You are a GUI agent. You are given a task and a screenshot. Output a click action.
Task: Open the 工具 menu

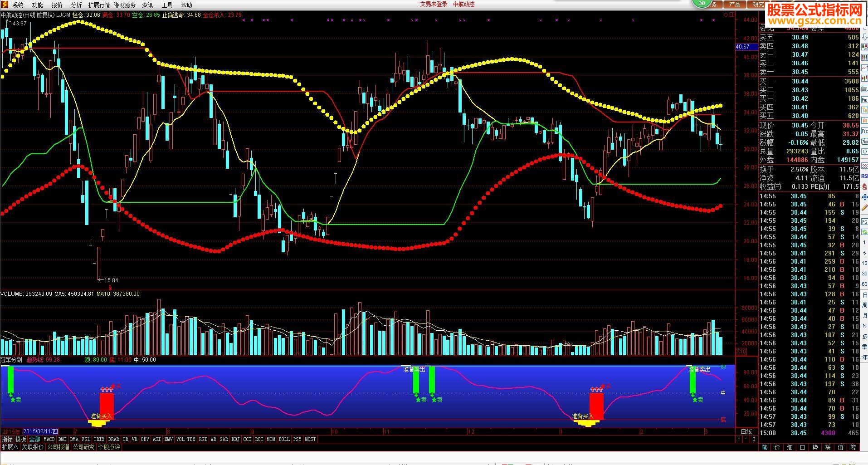coord(167,5)
